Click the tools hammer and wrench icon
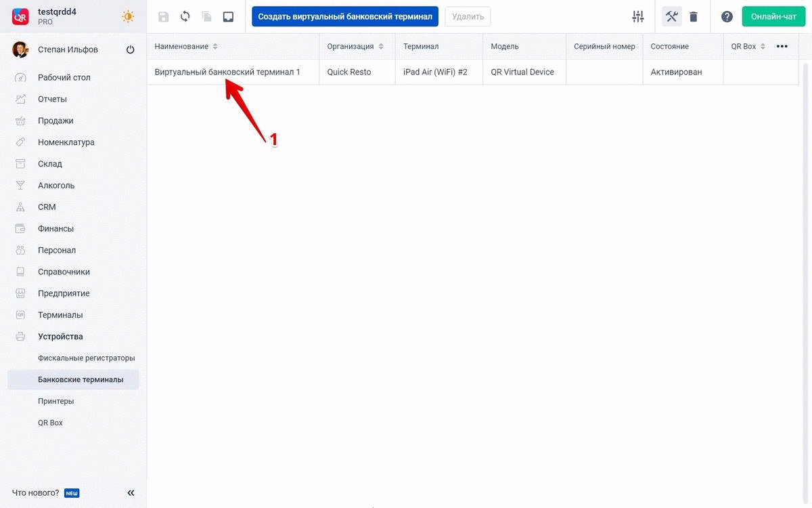Image resolution: width=812 pixels, height=508 pixels. tap(671, 17)
